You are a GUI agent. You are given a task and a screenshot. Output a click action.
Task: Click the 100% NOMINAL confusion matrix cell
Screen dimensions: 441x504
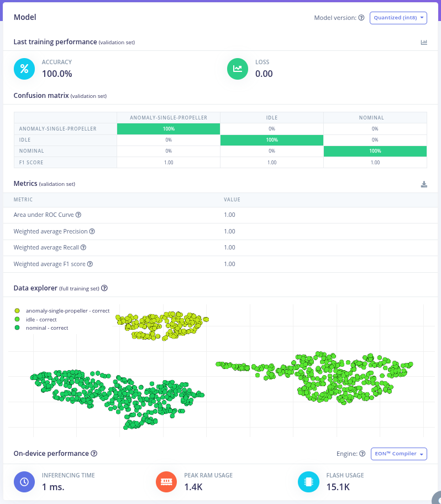[x=375, y=151]
